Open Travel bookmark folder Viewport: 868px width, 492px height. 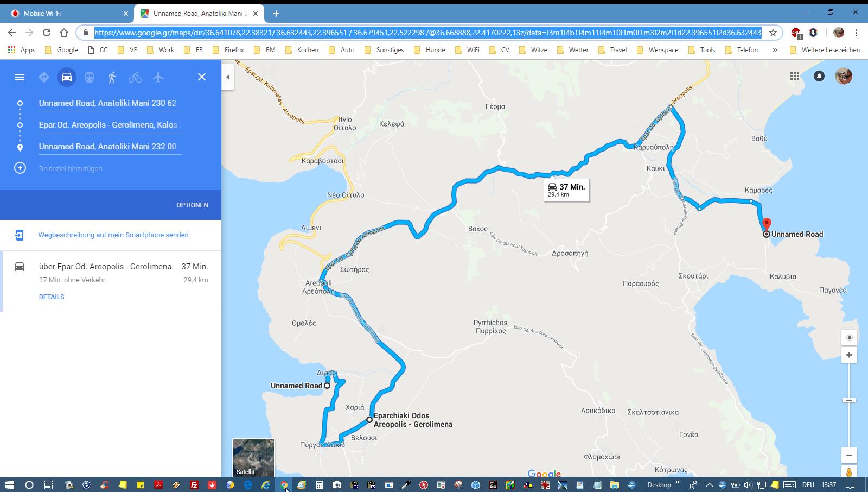[612, 49]
